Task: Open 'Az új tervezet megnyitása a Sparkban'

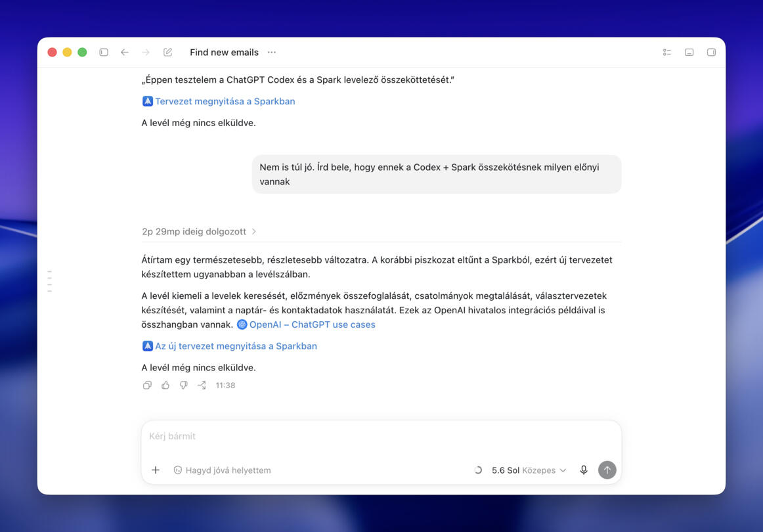Action: [236, 346]
